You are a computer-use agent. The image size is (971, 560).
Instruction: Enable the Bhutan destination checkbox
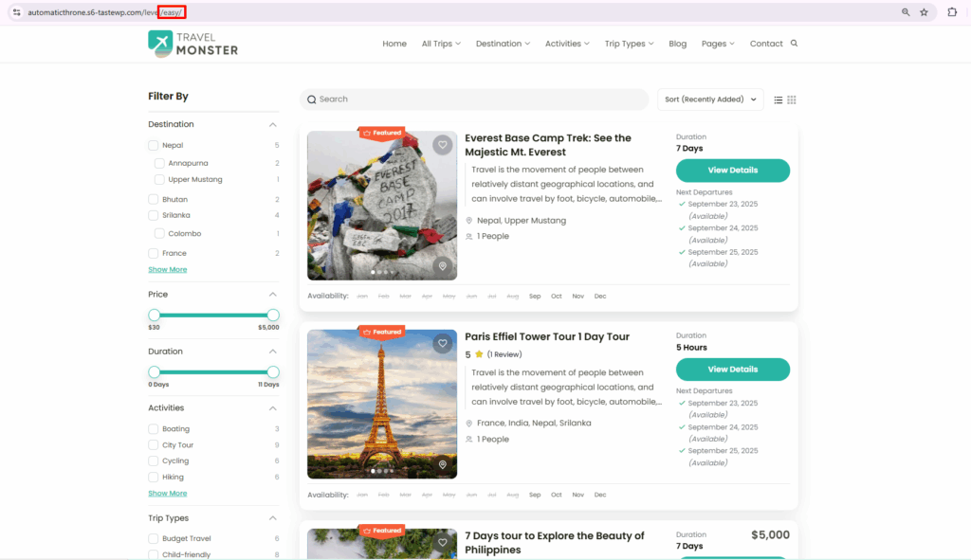pos(154,200)
